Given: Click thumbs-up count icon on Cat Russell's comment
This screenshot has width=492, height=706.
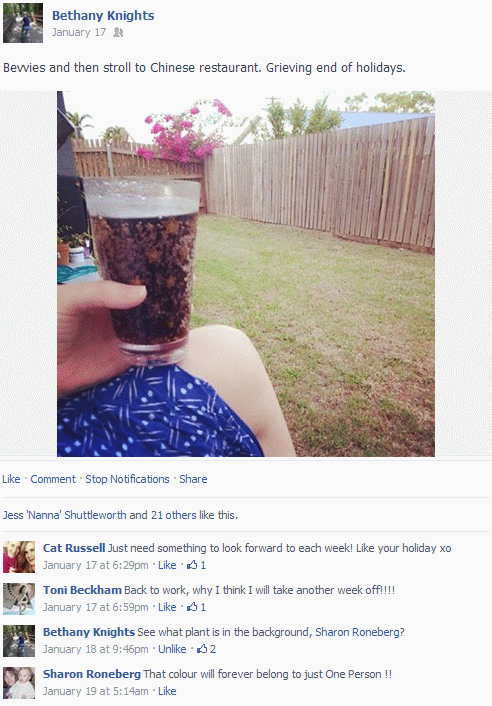Looking at the screenshot, I should pos(196,565).
